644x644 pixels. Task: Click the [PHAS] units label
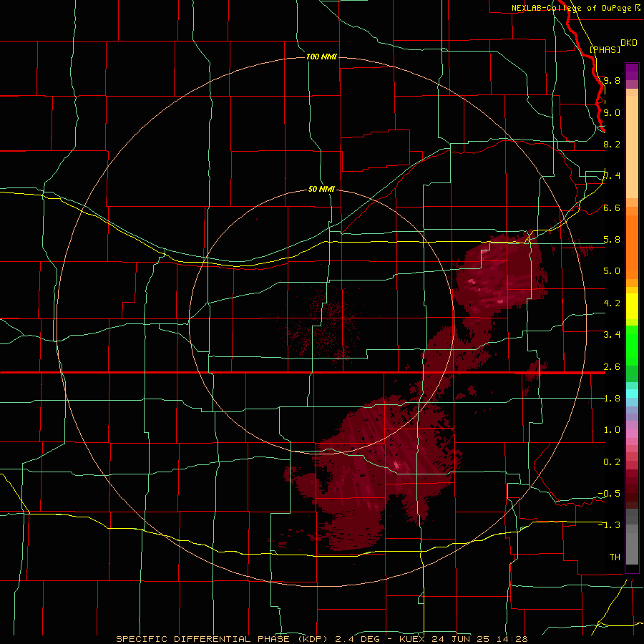point(605,49)
